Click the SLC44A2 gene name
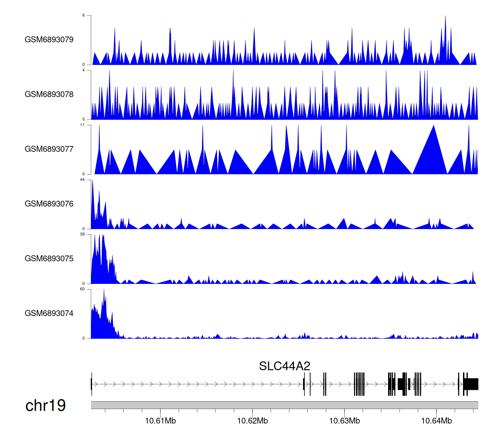 click(284, 366)
